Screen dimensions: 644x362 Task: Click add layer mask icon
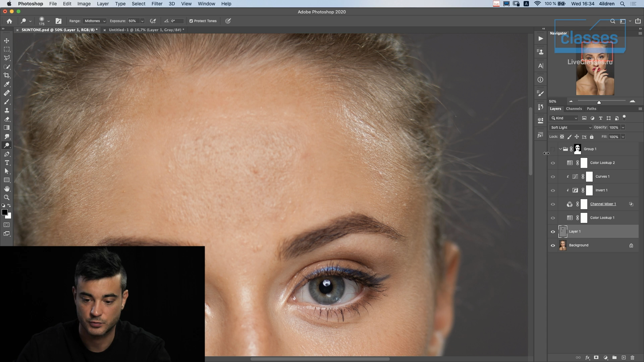click(x=596, y=358)
